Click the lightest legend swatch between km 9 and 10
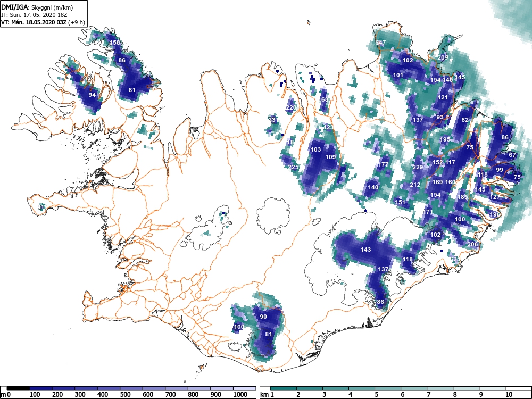Viewport: 532px width, 399px height. click(492, 388)
